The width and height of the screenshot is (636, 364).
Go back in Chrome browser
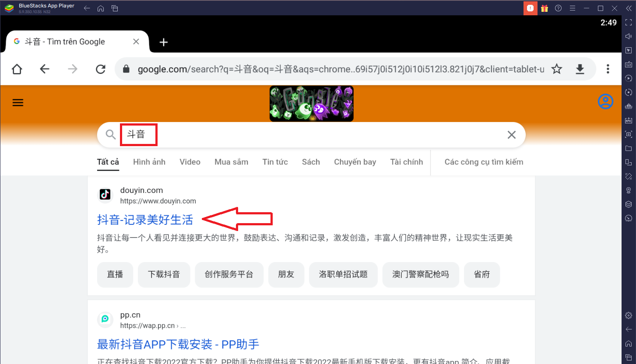45,69
